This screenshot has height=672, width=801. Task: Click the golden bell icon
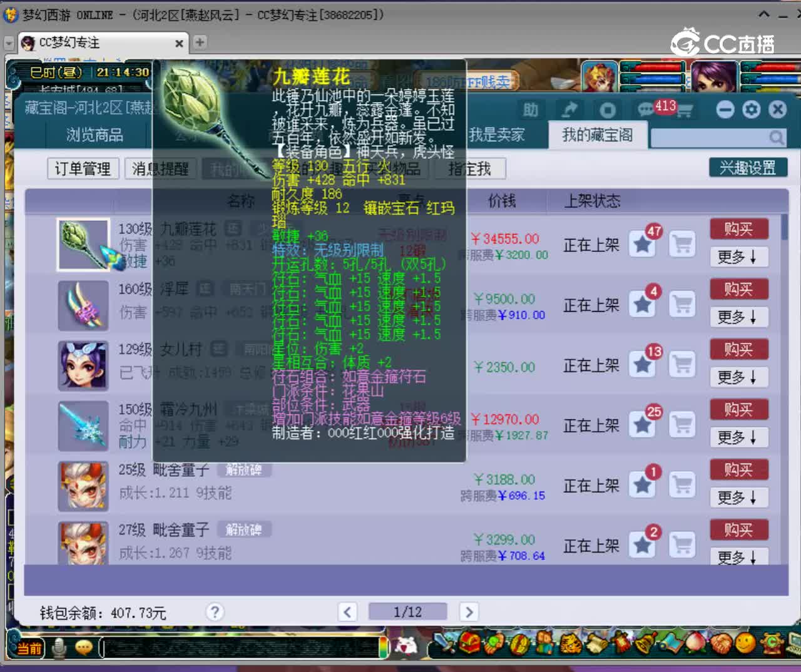coord(645,644)
